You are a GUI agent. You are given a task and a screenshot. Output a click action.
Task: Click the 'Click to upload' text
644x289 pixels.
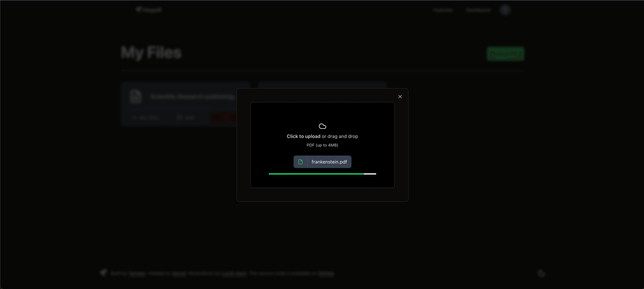(304, 136)
